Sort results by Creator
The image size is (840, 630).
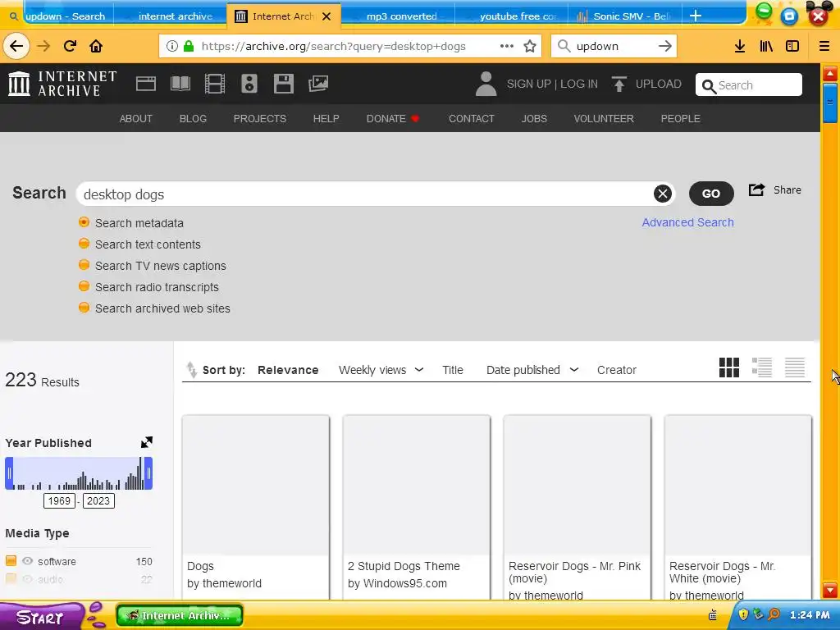pyautogui.click(x=617, y=370)
